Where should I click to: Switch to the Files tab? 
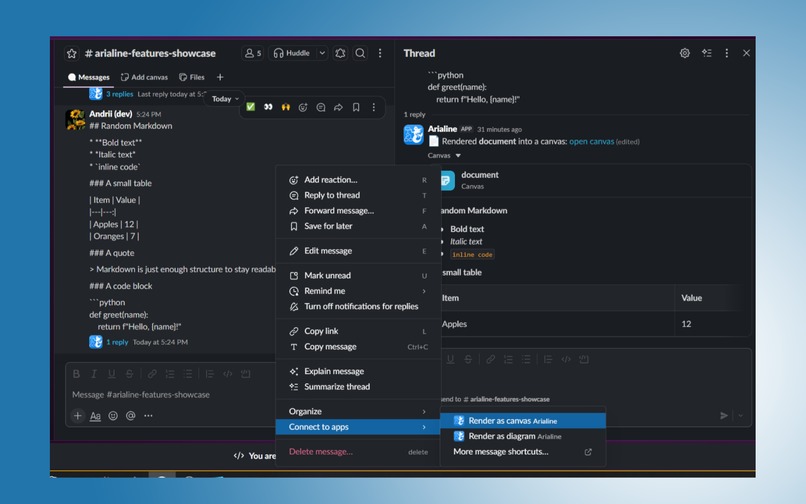(x=192, y=77)
